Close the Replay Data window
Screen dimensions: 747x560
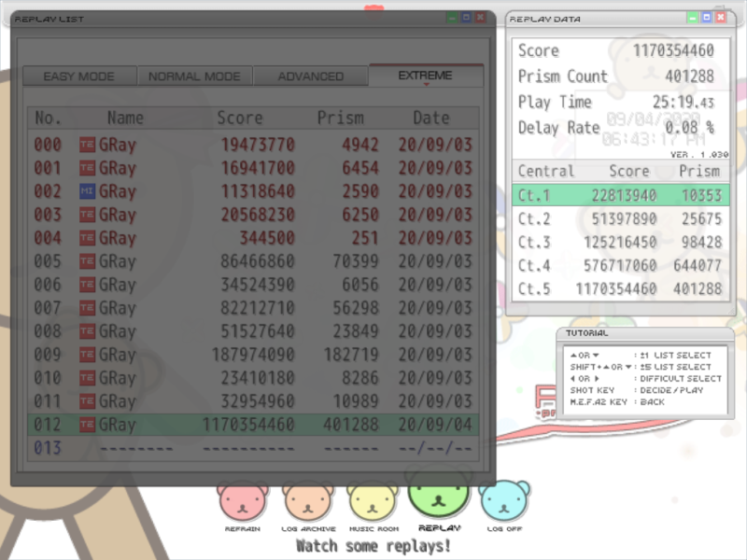721,18
